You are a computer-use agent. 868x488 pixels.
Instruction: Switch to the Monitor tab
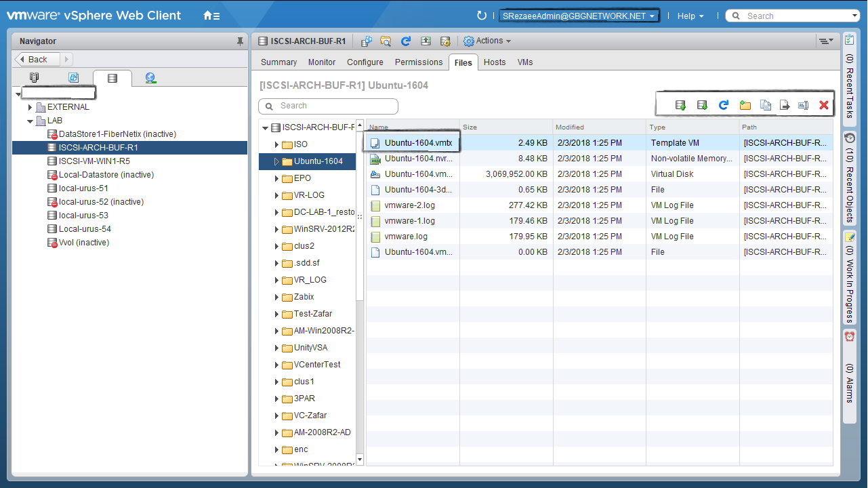point(322,62)
